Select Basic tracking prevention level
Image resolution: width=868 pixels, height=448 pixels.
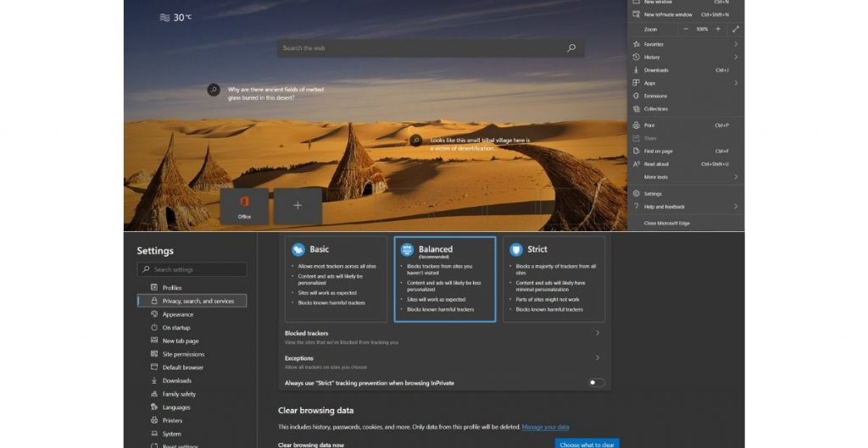click(x=336, y=279)
